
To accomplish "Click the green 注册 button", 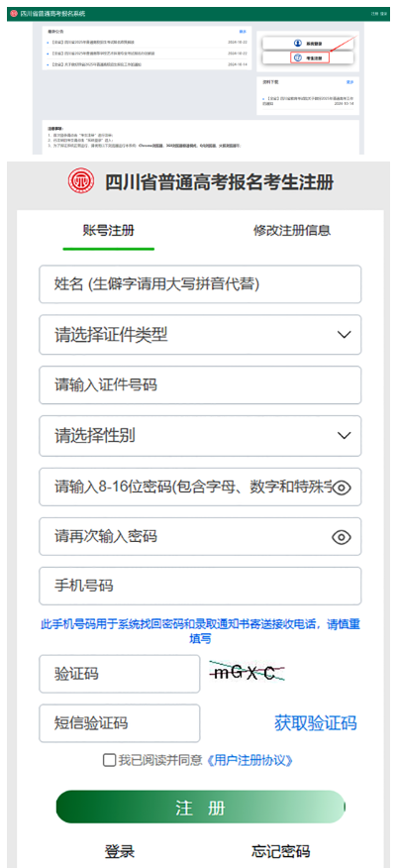I will (x=200, y=808).
